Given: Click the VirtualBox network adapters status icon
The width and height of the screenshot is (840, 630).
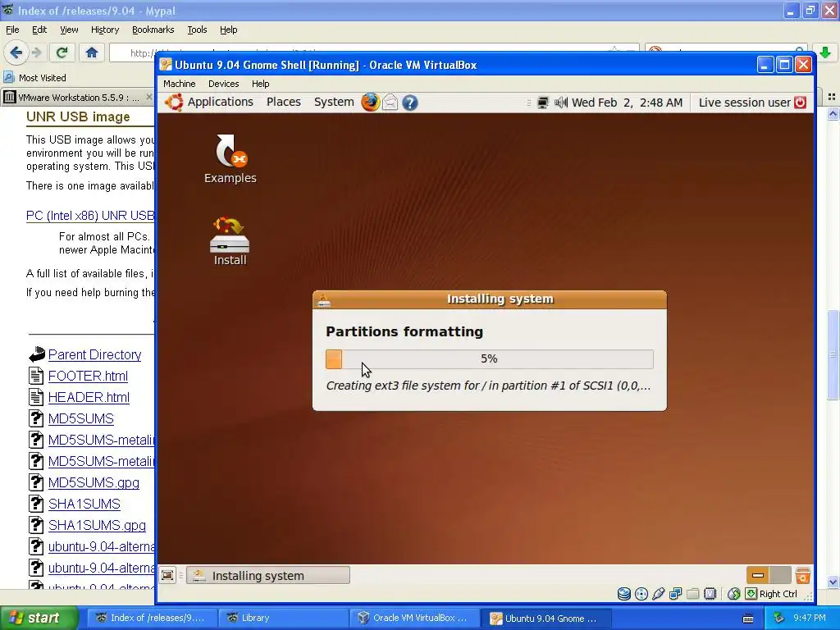Looking at the screenshot, I should pos(676,594).
